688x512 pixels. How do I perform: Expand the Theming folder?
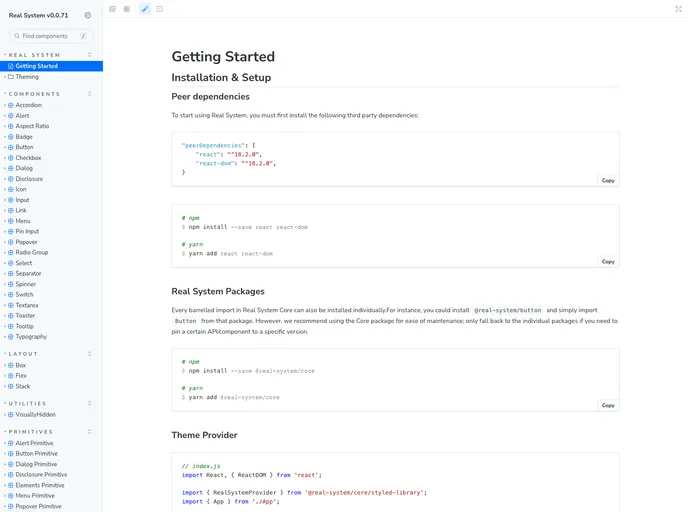click(x=5, y=76)
